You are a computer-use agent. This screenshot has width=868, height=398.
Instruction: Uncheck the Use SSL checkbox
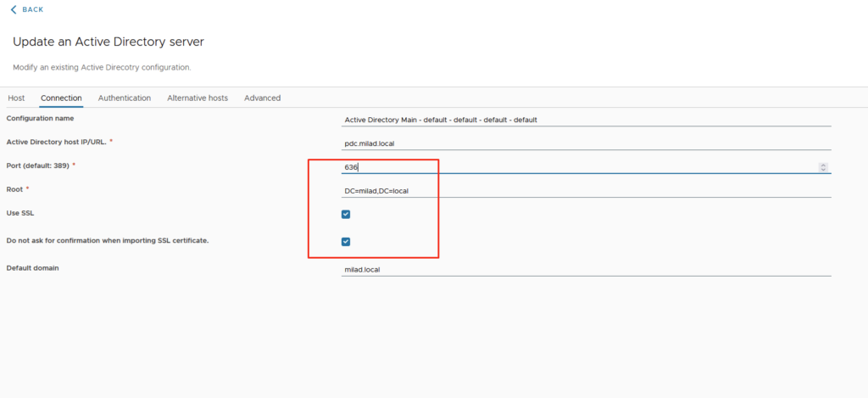click(x=346, y=215)
